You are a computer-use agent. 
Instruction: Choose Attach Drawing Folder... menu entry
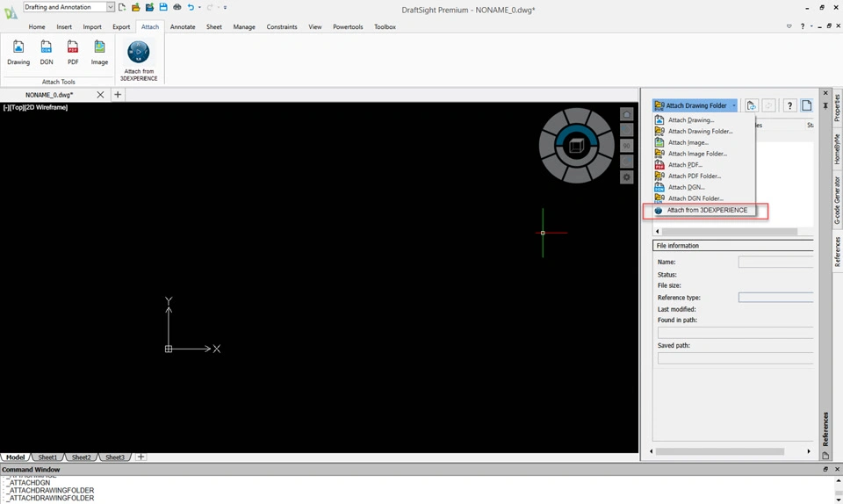click(702, 131)
